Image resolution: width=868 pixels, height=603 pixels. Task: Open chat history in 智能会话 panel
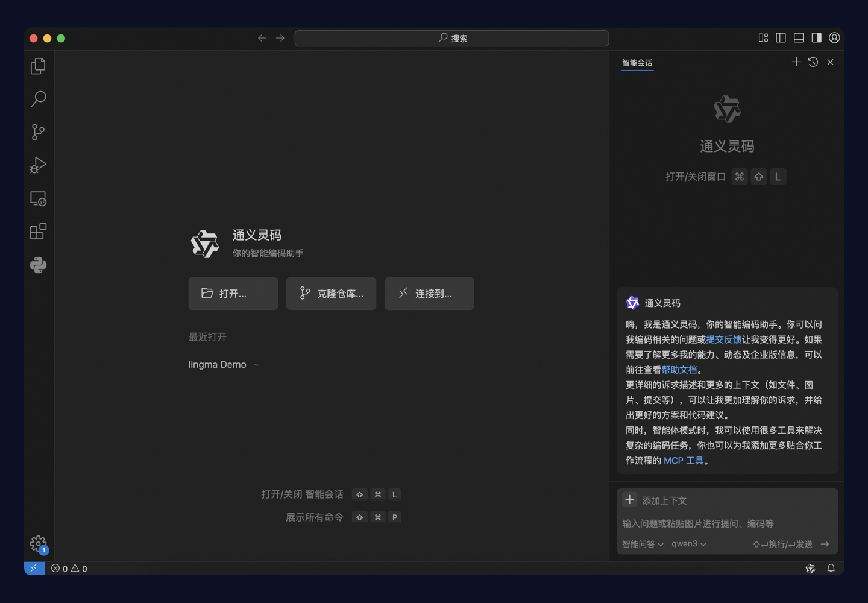tap(813, 62)
